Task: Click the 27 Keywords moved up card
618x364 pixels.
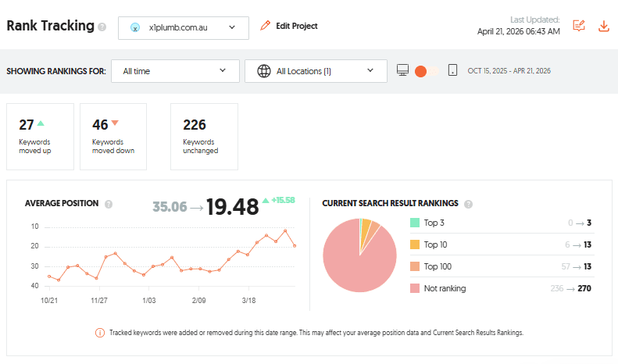Action: [x=40, y=137]
